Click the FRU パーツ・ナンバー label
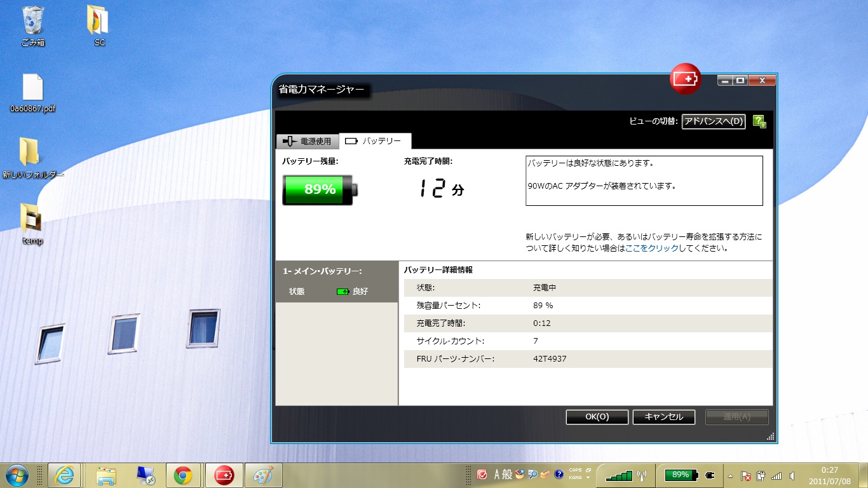 tap(456, 359)
